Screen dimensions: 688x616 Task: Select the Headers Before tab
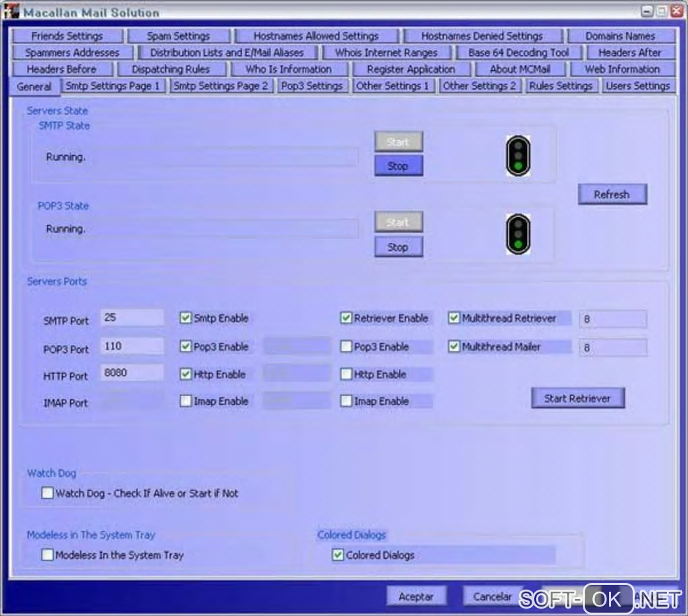[61, 69]
